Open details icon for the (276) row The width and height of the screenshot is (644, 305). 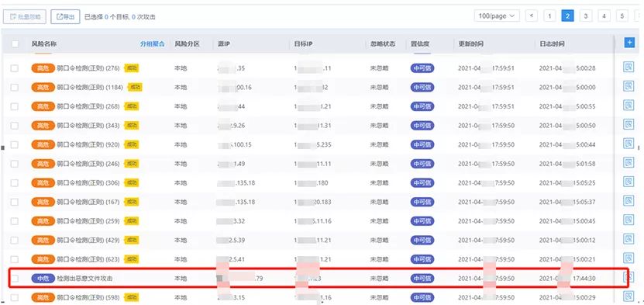click(x=629, y=68)
